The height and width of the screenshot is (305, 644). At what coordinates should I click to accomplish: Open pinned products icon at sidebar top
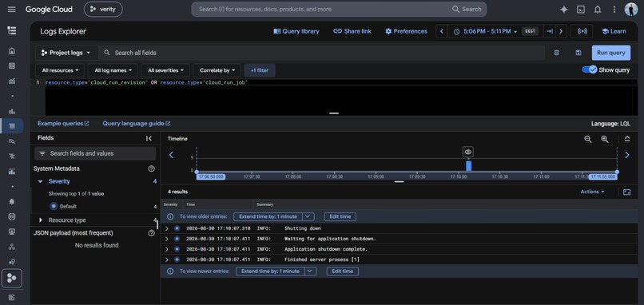pos(12,30)
